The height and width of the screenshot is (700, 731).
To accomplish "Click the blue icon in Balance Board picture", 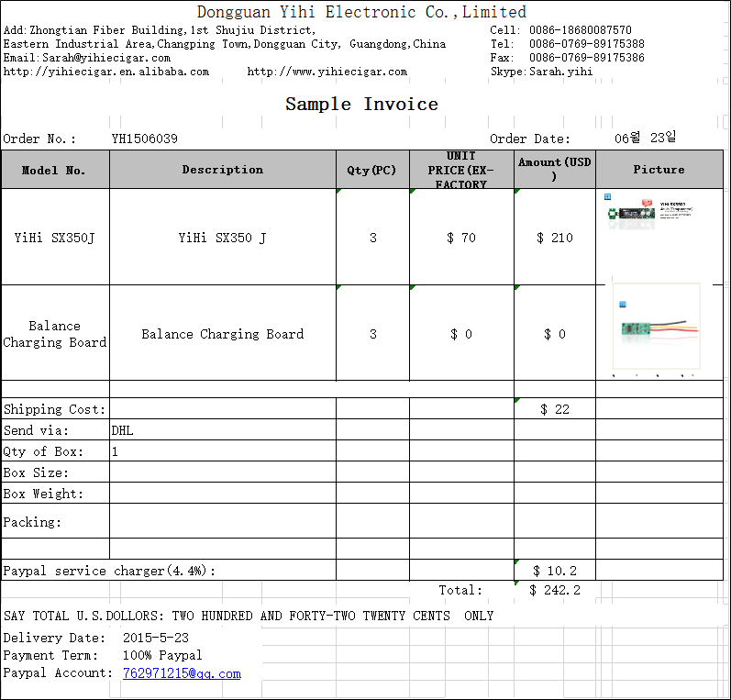I will 623,304.
